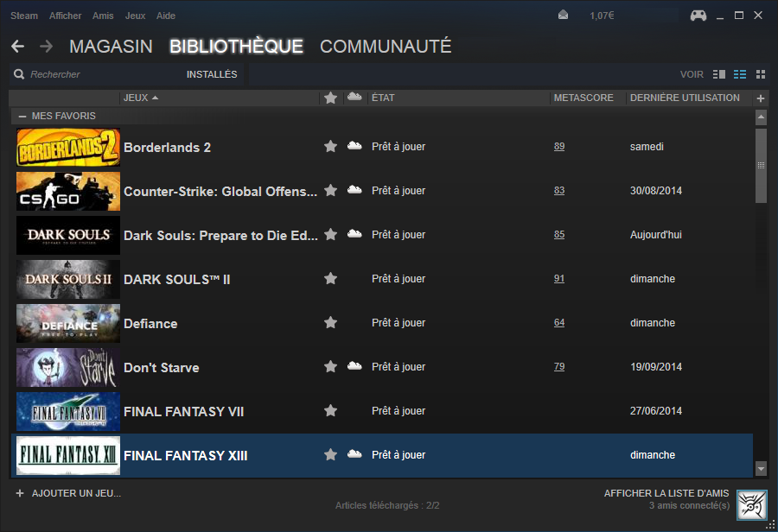Click AFFICHER LA LISTE D'AMIS
Screen dimensions: 778x532
666,493
